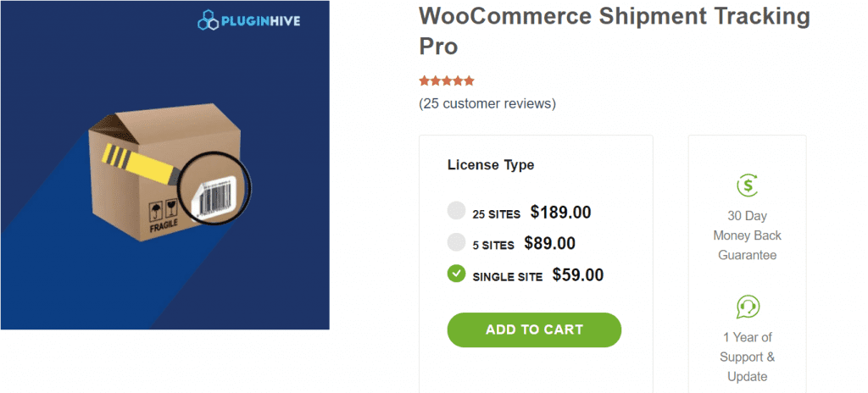Viewport: 868px width, 393px height.
Task: Click the $89.00 price label
Action: pyautogui.click(x=549, y=244)
